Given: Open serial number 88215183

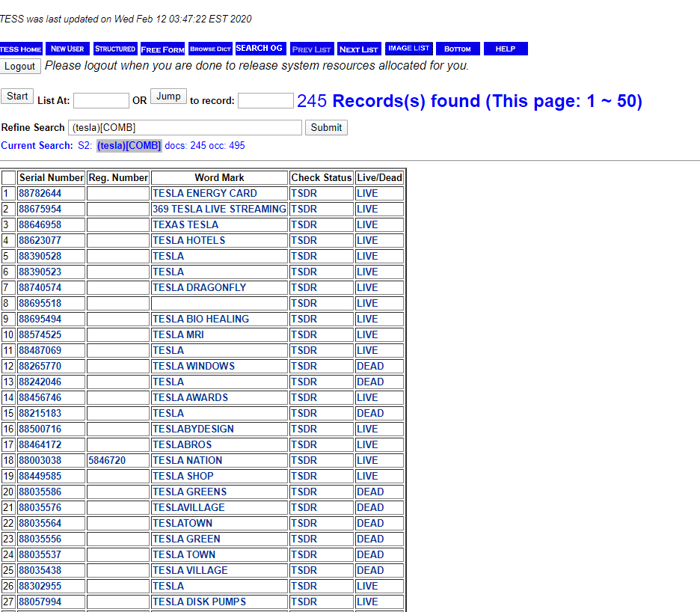Looking at the screenshot, I should tap(40, 413).
